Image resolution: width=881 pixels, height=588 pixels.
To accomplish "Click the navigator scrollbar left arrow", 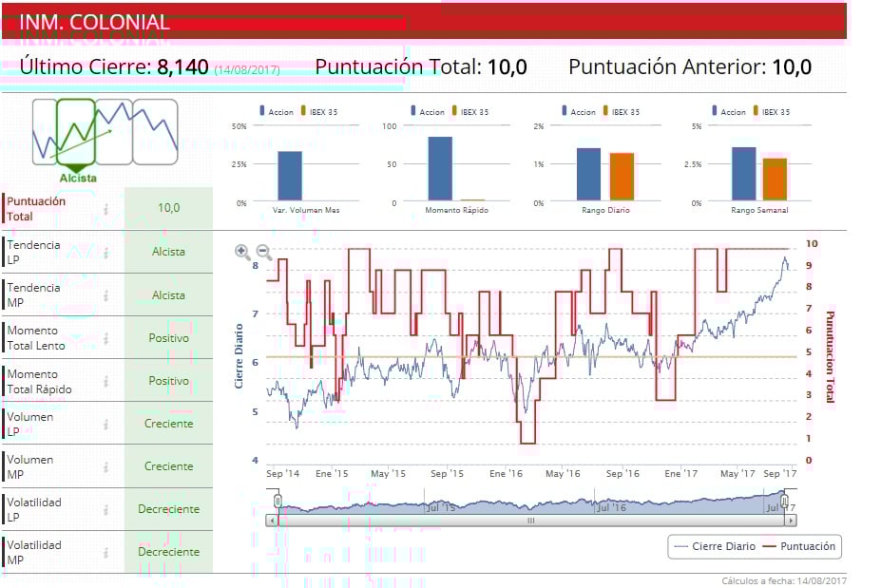I will [272, 521].
